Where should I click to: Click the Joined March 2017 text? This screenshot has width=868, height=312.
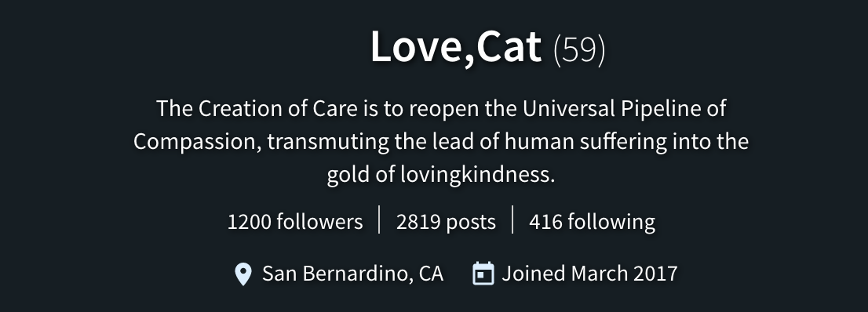click(x=589, y=274)
